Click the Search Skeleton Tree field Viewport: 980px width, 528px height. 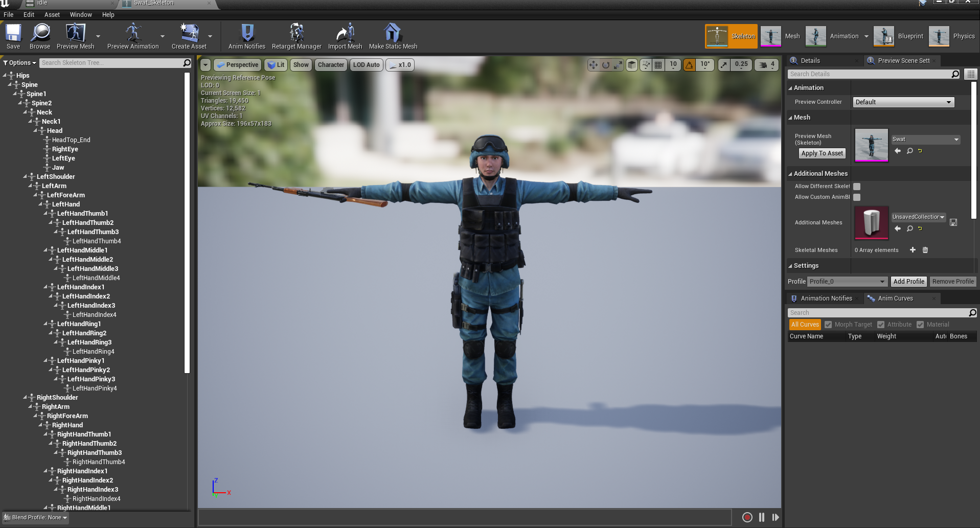112,62
